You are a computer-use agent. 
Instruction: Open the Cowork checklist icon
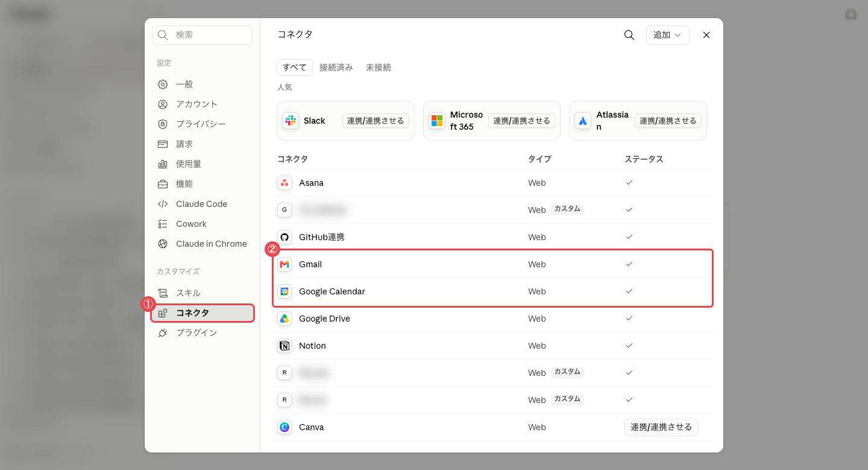coord(163,224)
